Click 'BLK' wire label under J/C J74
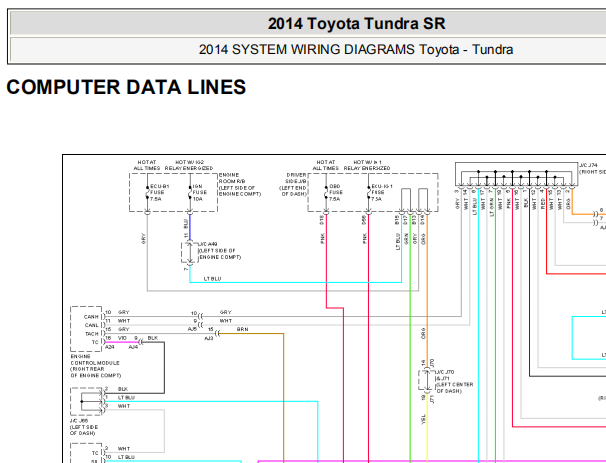Image resolution: width=606 pixels, height=463 pixels. pyautogui.click(x=526, y=204)
